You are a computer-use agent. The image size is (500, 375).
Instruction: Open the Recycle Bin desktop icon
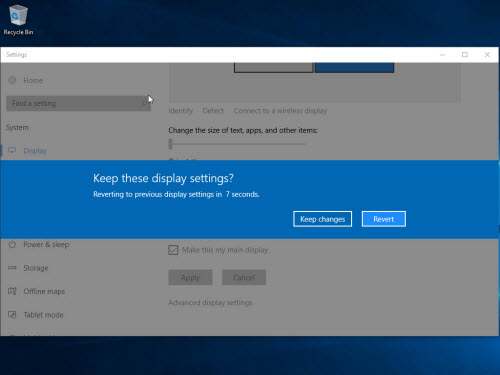click(x=18, y=20)
